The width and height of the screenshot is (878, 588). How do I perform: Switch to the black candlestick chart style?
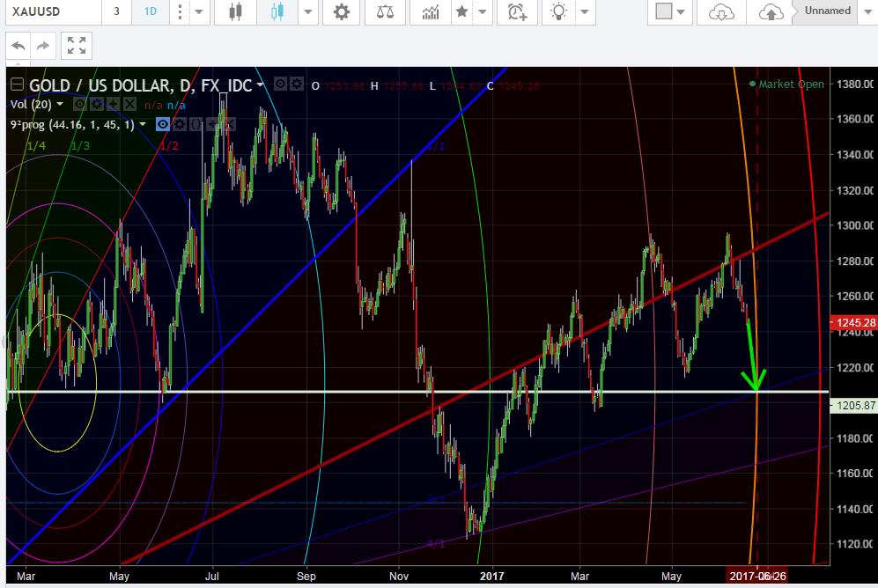tap(235, 12)
